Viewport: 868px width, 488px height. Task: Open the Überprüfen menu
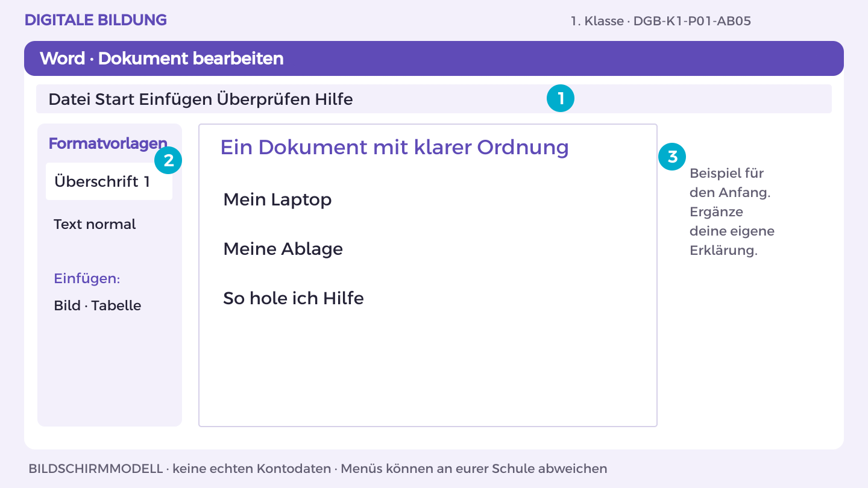click(x=263, y=99)
